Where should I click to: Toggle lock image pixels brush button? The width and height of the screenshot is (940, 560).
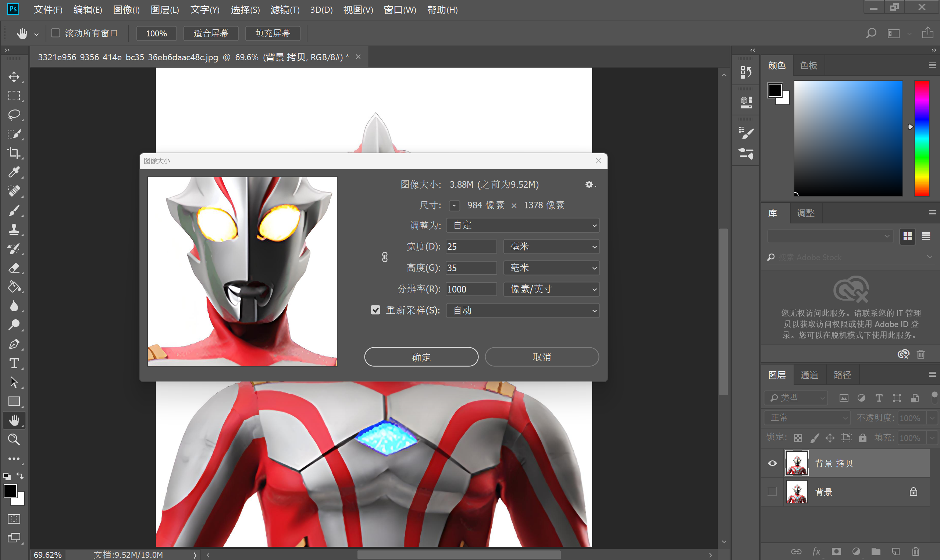tap(814, 438)
